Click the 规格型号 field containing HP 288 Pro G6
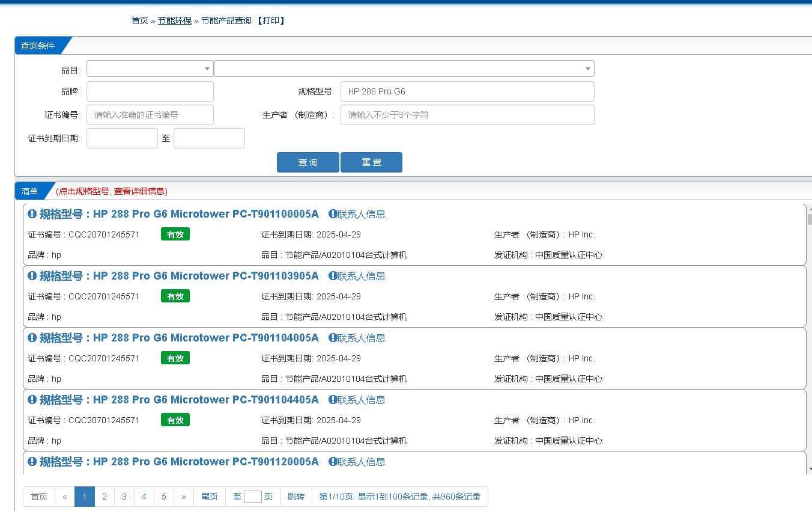The image size is (812, 511). (467, 91)
